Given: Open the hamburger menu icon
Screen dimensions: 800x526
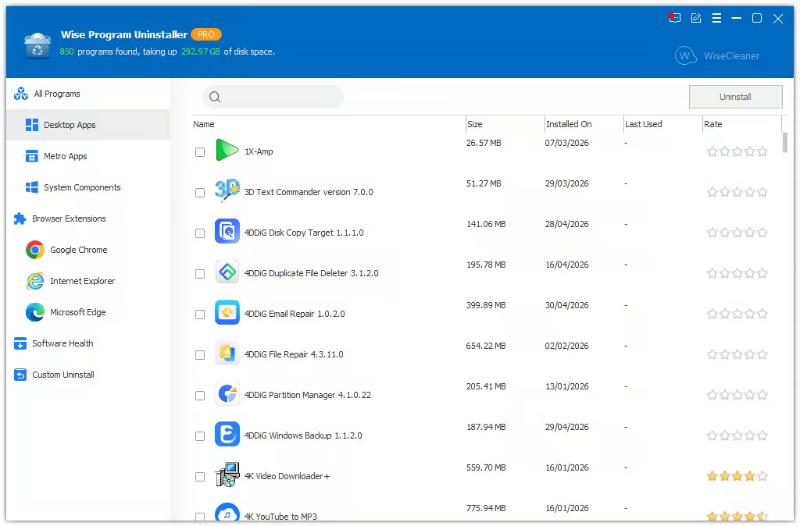Looking at the screenshot, I should pos(716,18).
